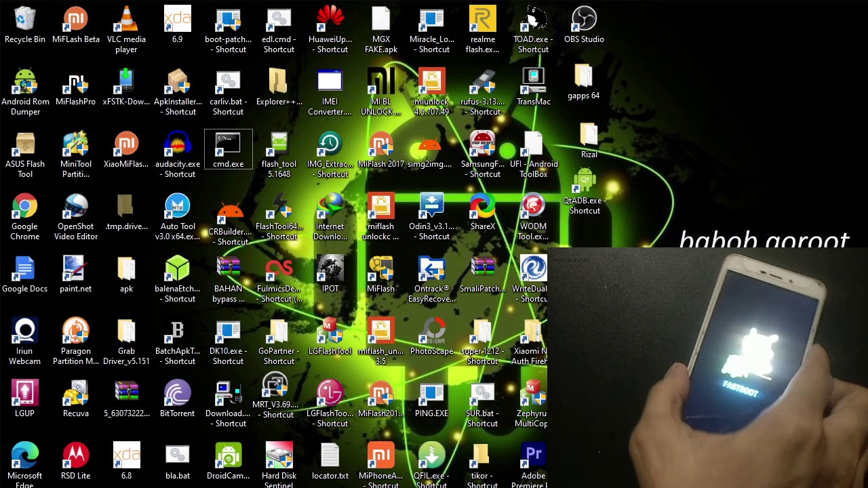Viewport: 868px width, 488px height.
Task: Launch PhotoScape icon
Action: (x=431, y=331)
